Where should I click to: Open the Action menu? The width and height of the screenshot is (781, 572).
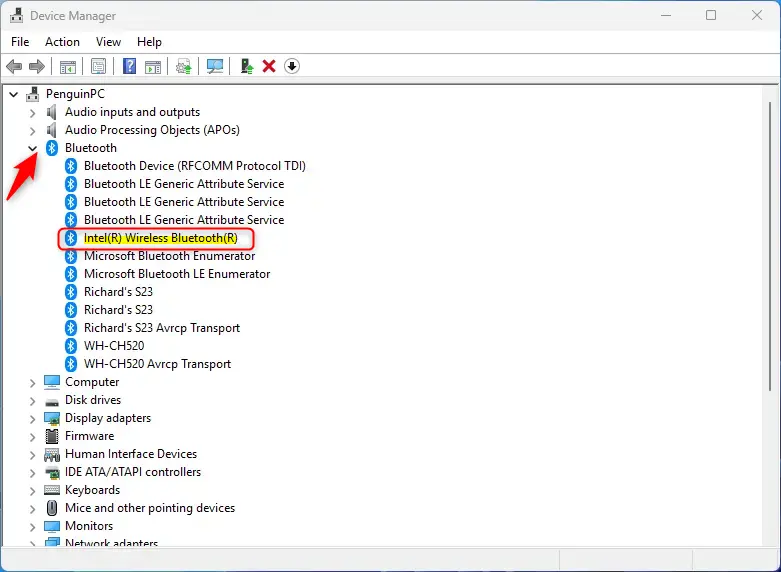pyautogui.click(x=62, y=42)
